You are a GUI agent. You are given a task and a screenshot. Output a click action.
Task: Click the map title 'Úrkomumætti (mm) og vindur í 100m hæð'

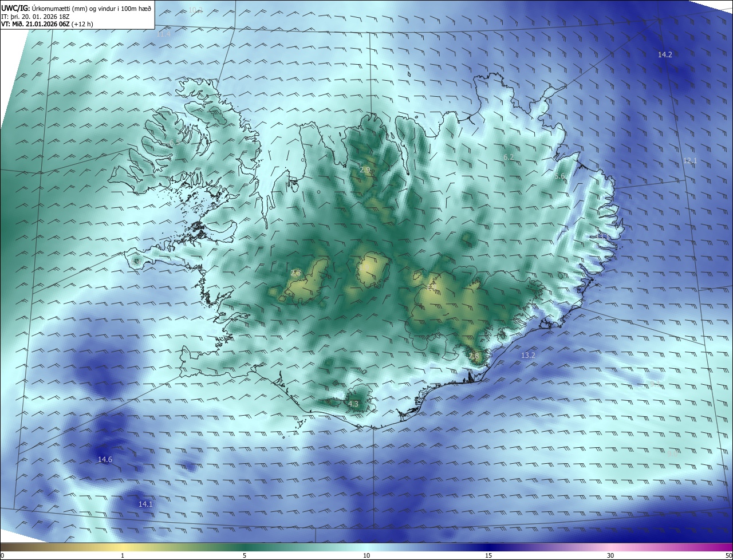[x=91, y=8]
